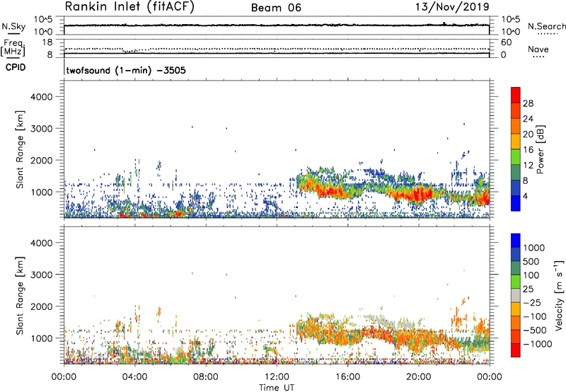Click the '1000' tick in velocity panel

pyautogui.click(x=41, y=338)
